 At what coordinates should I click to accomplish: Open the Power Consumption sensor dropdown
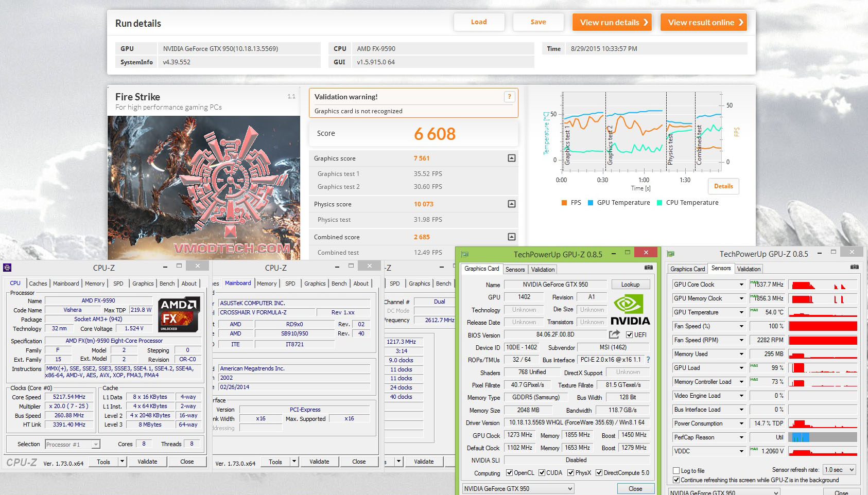point(741,423)
